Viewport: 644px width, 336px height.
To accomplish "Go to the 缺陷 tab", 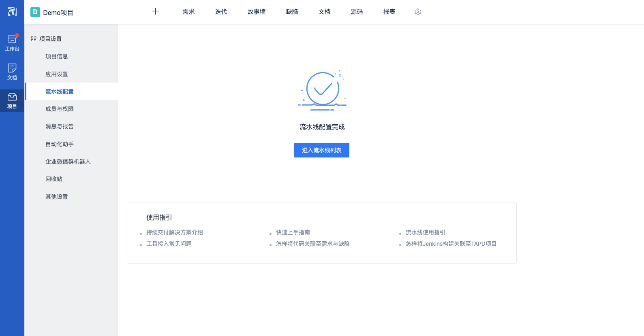I will pos(292,12).
